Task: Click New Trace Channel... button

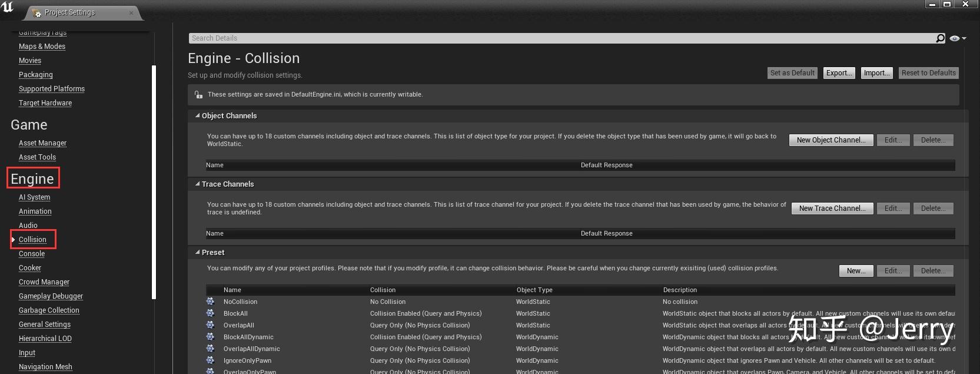Action: tap(832, 208)
